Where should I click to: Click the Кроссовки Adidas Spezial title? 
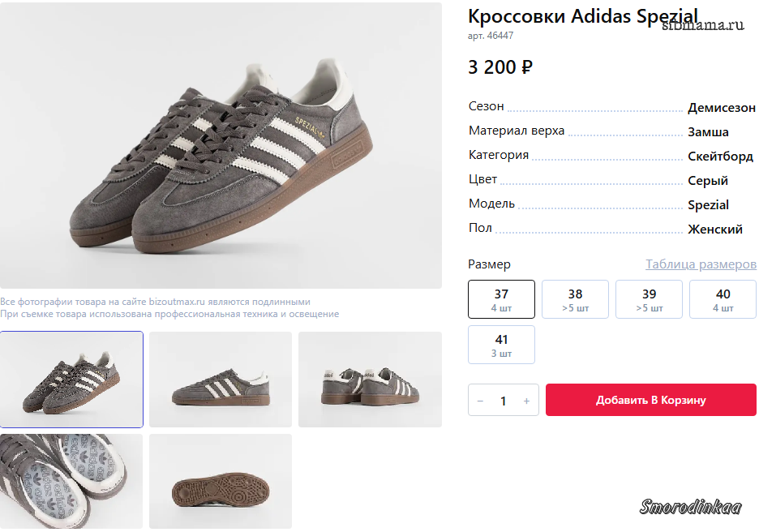coord(582,16)
